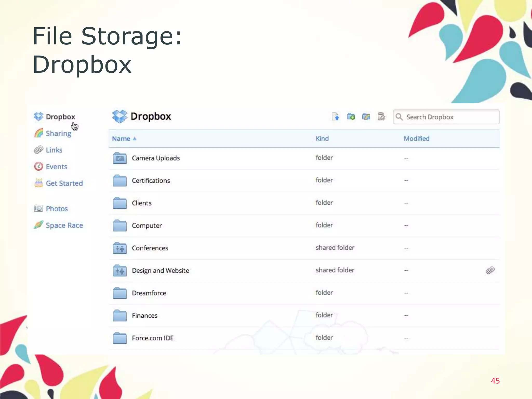Click the Force.com IDE folder icon
This screenshot has width=532, height=399.
click(119, 338)
